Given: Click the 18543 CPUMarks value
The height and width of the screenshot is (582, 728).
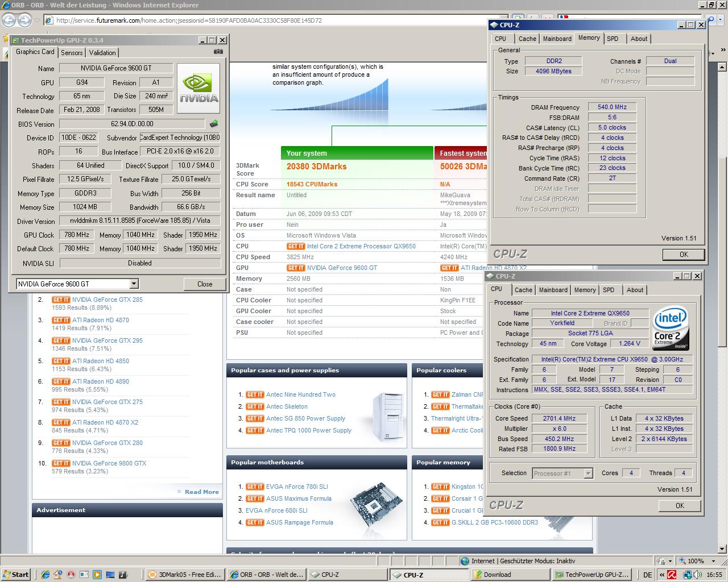Looking at the screenshot, I should coord(312,184).
